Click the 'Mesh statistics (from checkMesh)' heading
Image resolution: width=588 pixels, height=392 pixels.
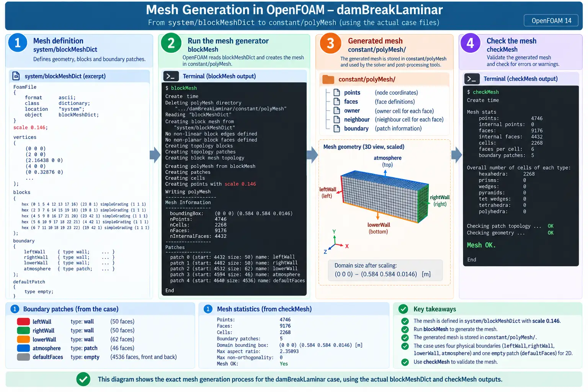coord(264,309)
